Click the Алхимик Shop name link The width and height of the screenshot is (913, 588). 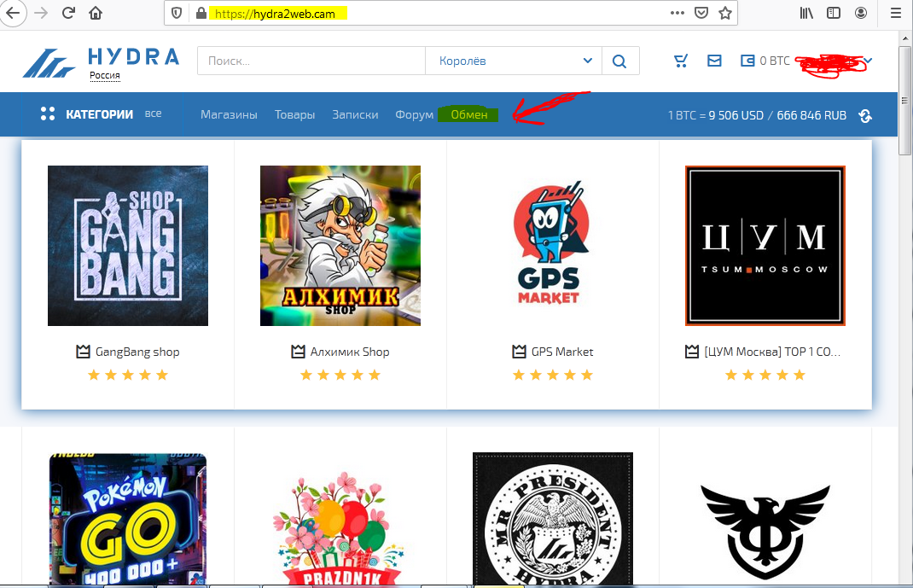coord(350,352)
